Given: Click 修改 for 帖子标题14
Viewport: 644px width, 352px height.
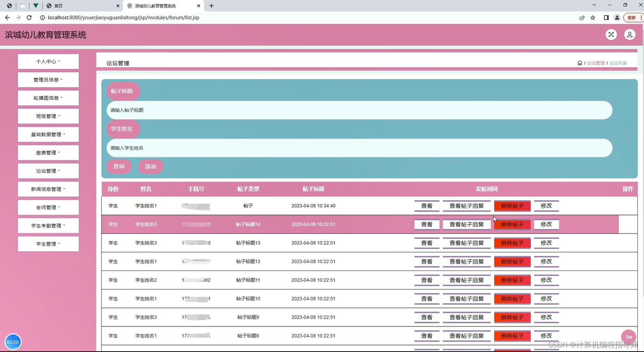Looking at the screenshot, I should tap(546, 224).
